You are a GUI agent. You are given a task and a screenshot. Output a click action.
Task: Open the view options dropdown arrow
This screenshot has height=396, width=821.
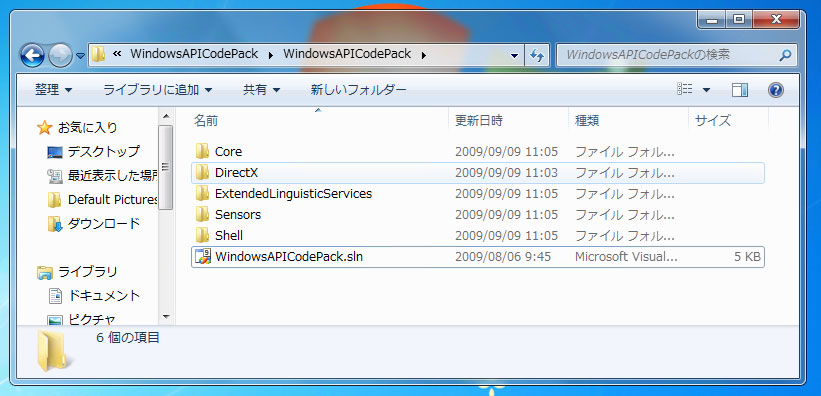pyautogui.click(x=706, y=90)
